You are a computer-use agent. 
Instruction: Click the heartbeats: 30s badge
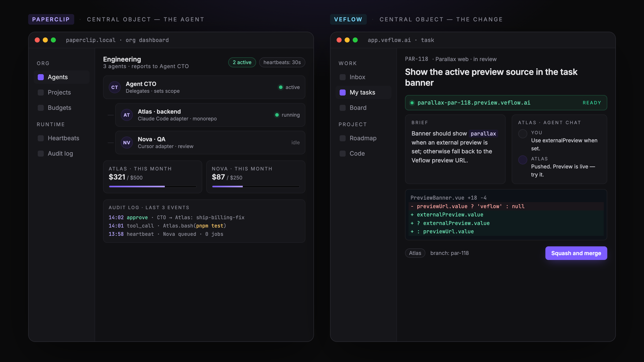tap(282, 62)
